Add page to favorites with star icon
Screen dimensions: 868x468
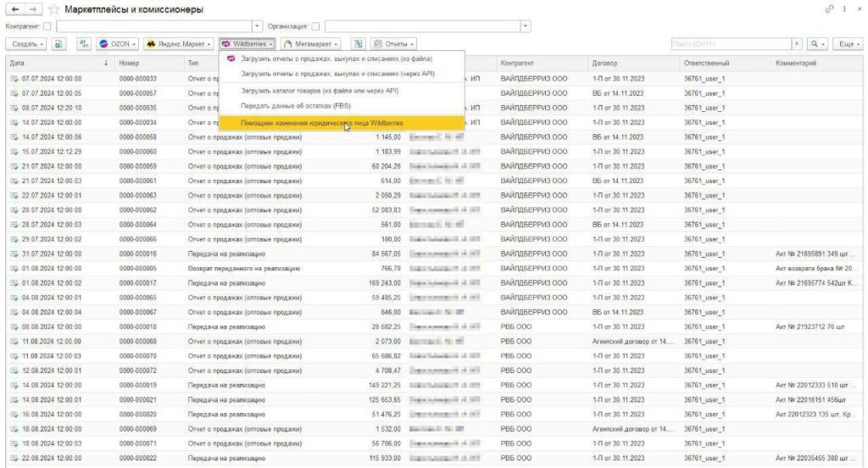(54, 9)
